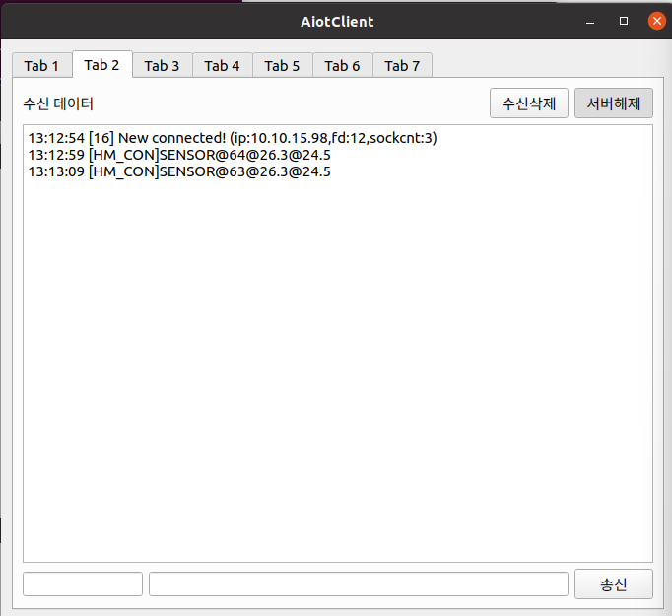Image resolution: width=672 pixels, height=616 pixels.
Task: Maximize the AiotClient window
Action: click(x=624, y=21)
